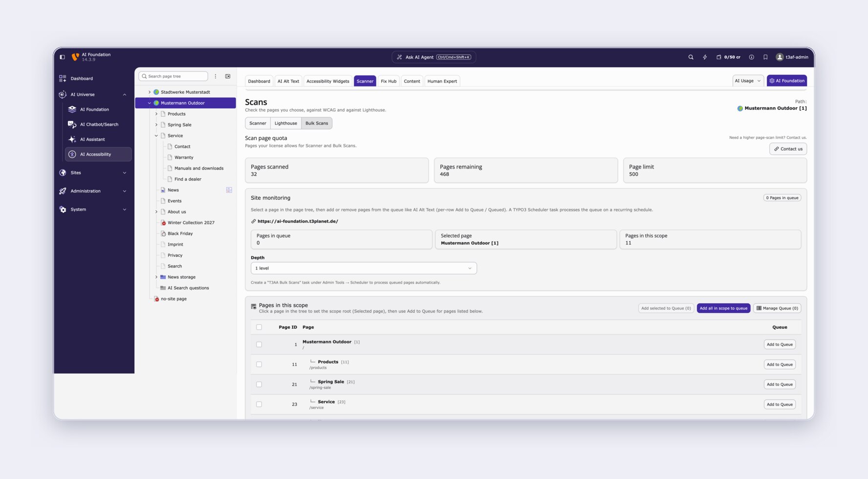Click the Ask AI Agent wand button

point(434,57)
